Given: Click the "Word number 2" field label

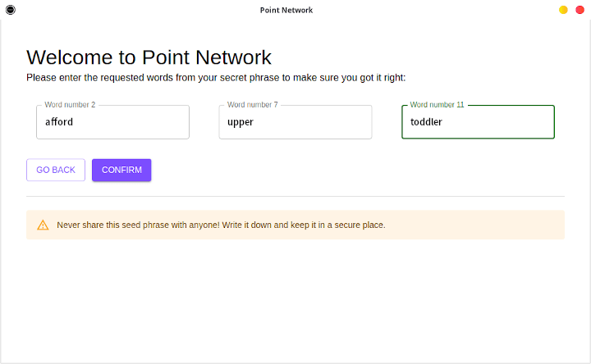Looking at the screenshot, I should pos(70,105).
